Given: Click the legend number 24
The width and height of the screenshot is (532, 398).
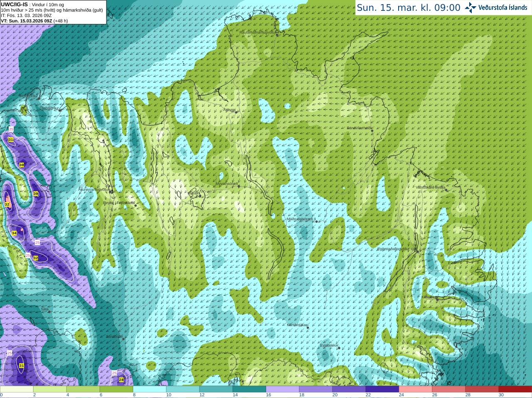Looking at the screenshot, I should coord(401,395).
